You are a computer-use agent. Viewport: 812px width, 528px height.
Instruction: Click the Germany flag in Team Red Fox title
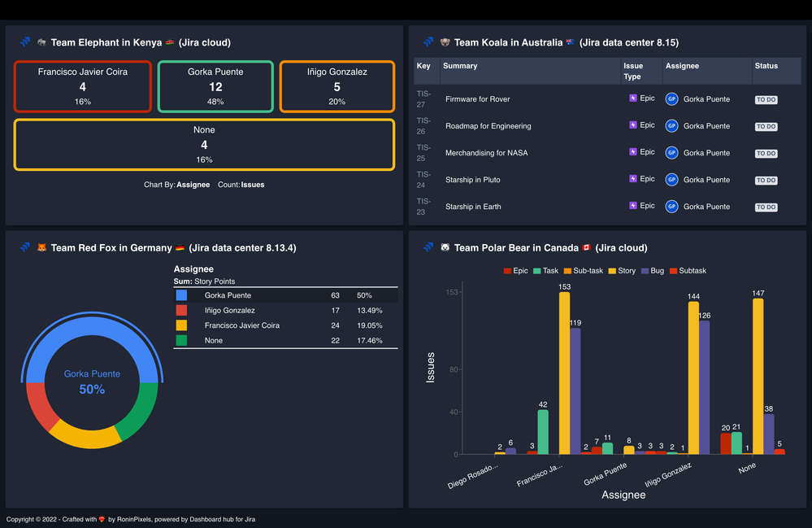tap(180, 247)
